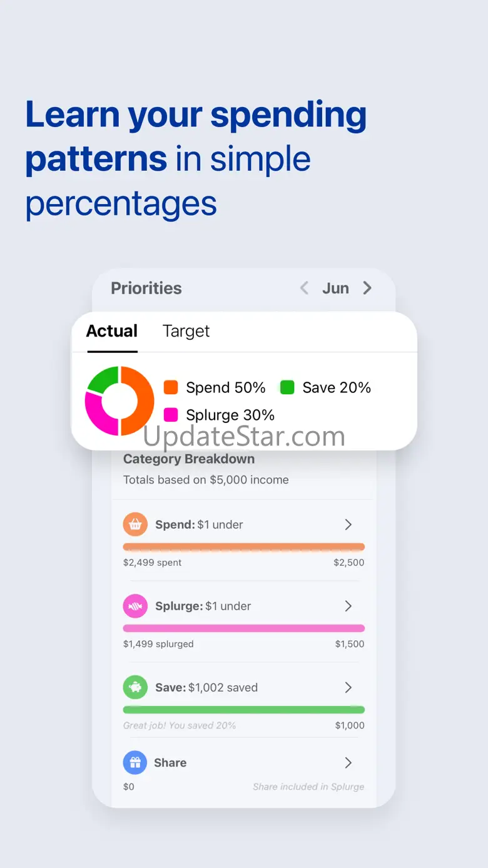Image resolution: width=488 pixels, height=868 pixels.
Task: Expand the Spend category chevron
Action: pyautogui.click(x=348, y=524)
